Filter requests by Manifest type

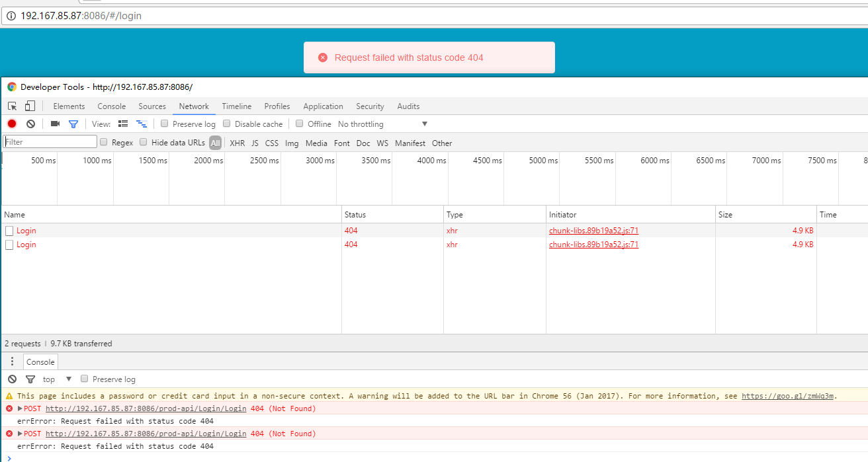410,143
